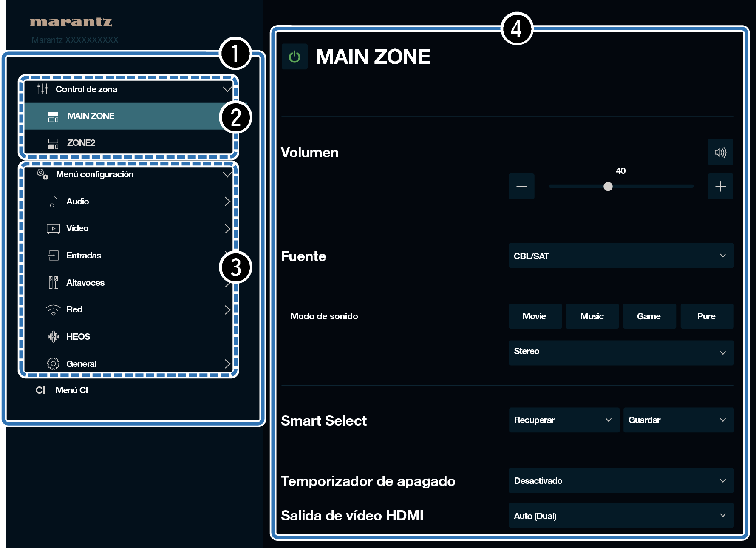Click the HEOS waveform icon
The image size is (756, 548).
[x=53, y=337]
